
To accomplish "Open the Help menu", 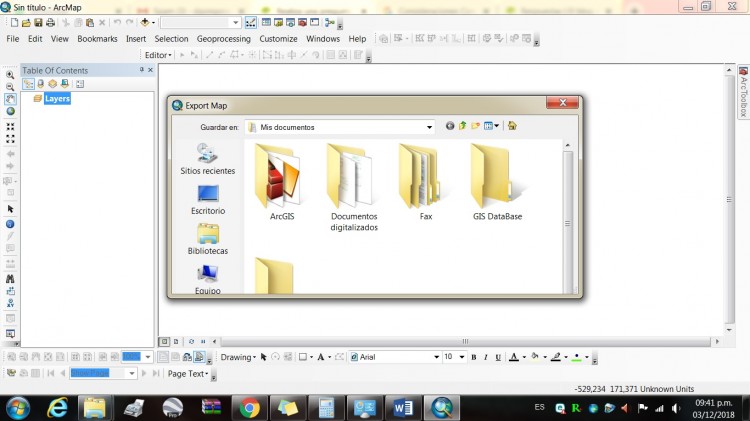I will 357,39.
